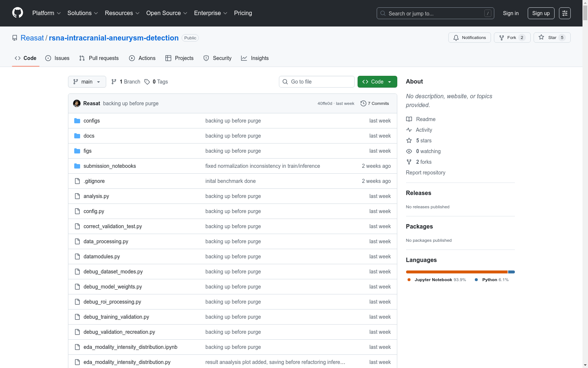This screenshot has height=368, width=588.
Task: Expand the Platform menu
Action: tap(46, 13)
